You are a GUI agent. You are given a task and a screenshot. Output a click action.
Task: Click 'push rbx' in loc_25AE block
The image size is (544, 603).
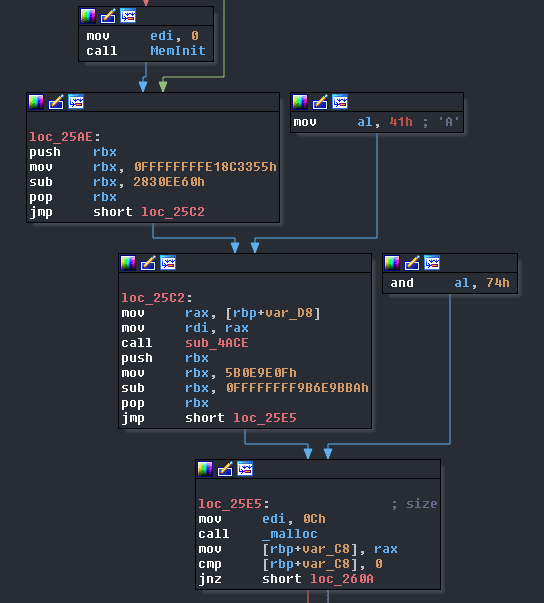click(x=73, y=152)
